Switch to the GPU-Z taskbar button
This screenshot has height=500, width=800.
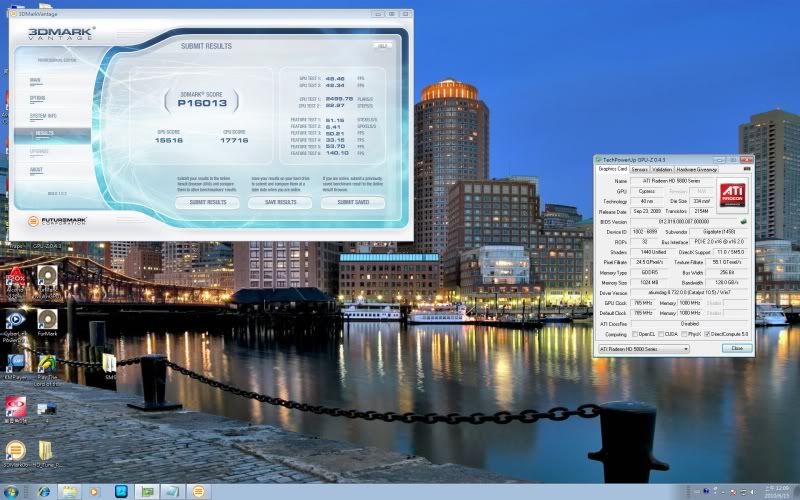[147, 492]
